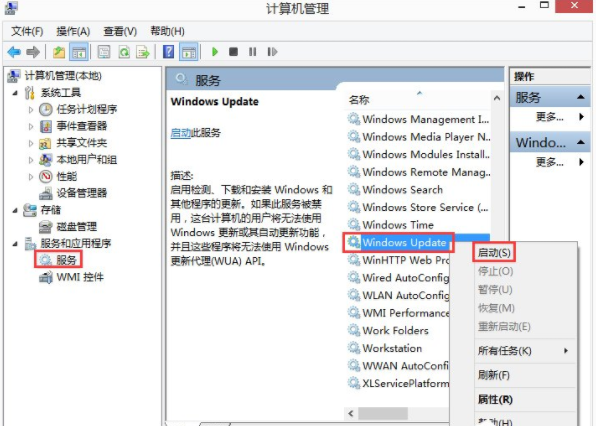Click the Restart service toolbar icon
This screenshot has width=596, height=426.
(272, 52)
